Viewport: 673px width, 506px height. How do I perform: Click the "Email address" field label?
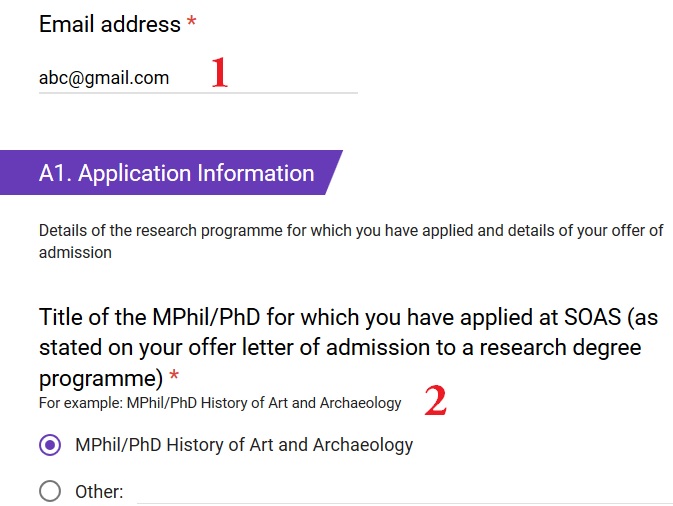[x=109, y=24]
